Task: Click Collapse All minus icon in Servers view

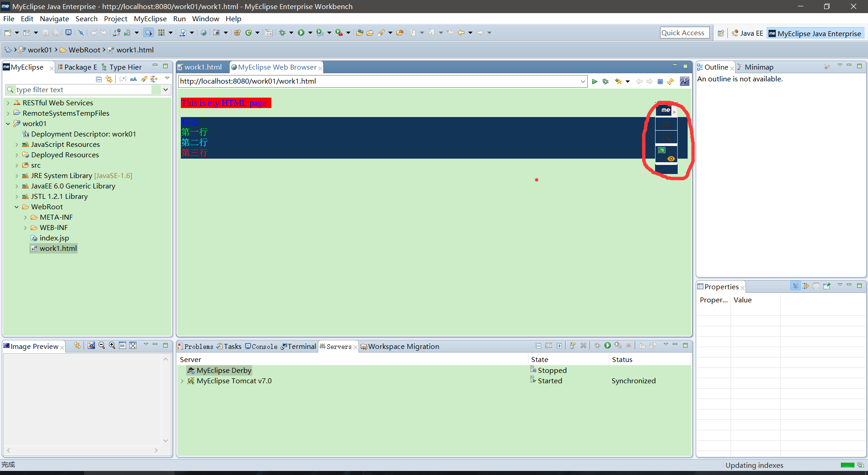Action: [x=538, y=346]
